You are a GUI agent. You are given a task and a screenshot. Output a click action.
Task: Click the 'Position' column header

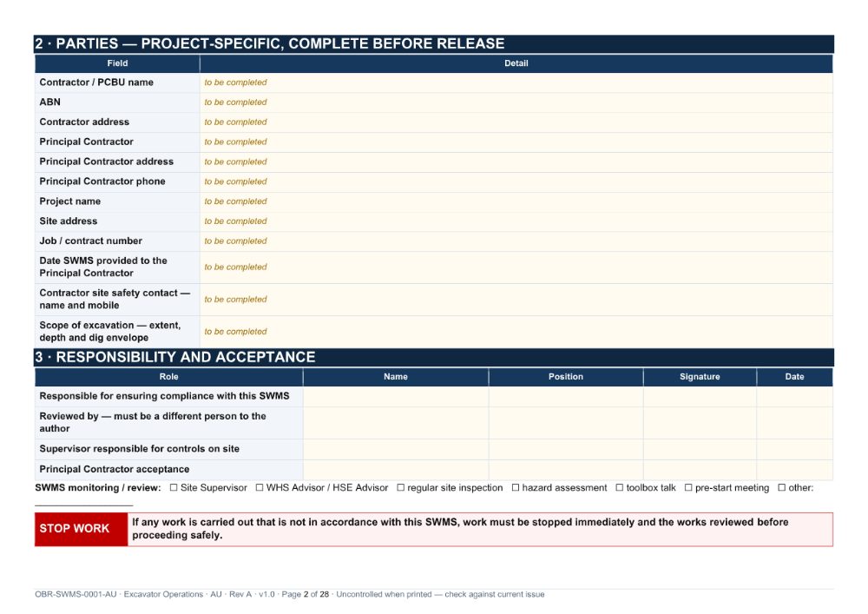click(566, 377)
